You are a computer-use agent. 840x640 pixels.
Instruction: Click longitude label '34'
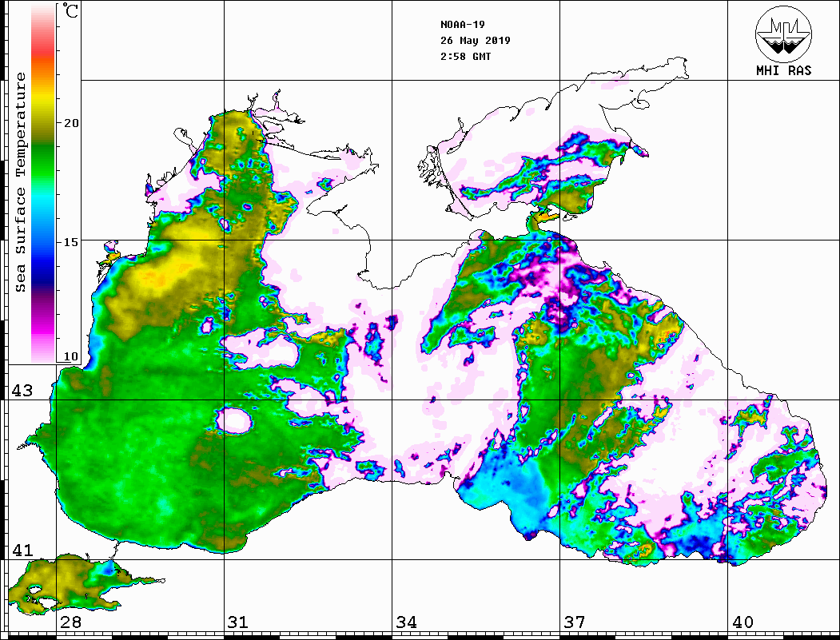tap(407, 622)
